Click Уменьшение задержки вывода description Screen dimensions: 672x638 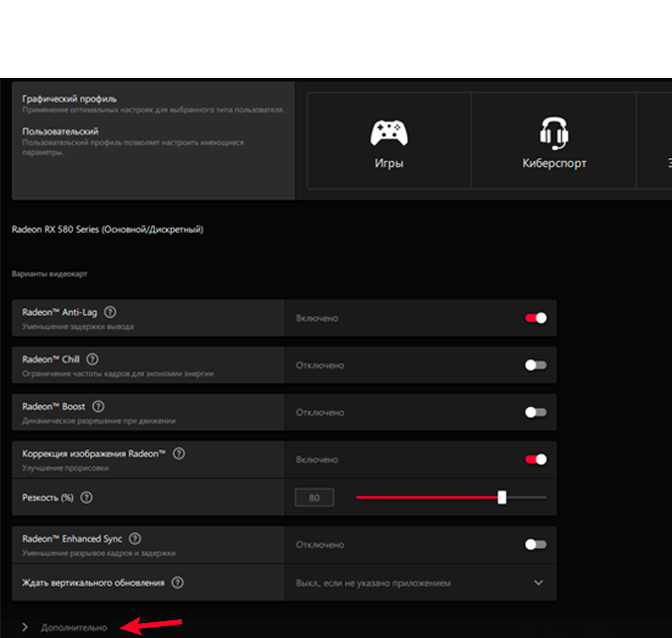(77, 327)
